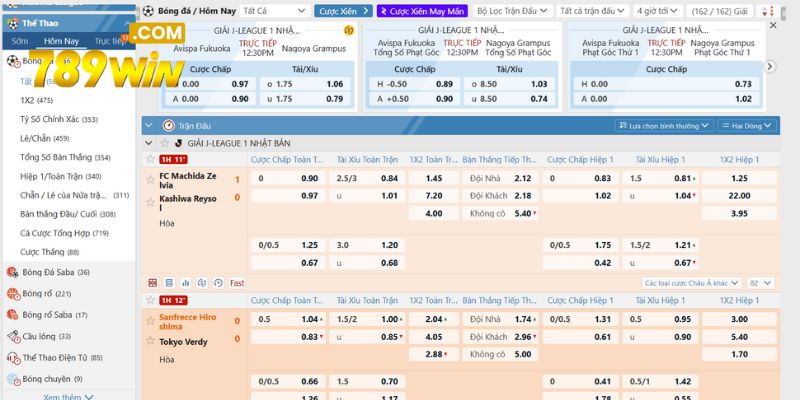Favorite Sanfrecce Hiroshima with its star
The width and height of the screenshot is (800, 400).
coord(150,321)
